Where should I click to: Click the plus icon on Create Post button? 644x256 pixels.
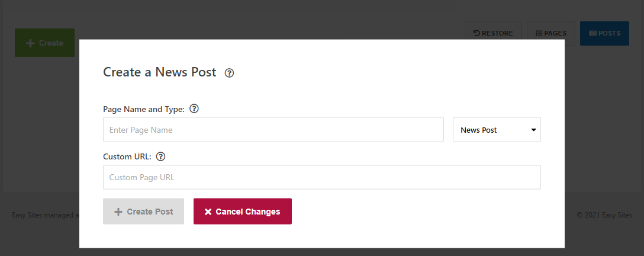[118, 212]
